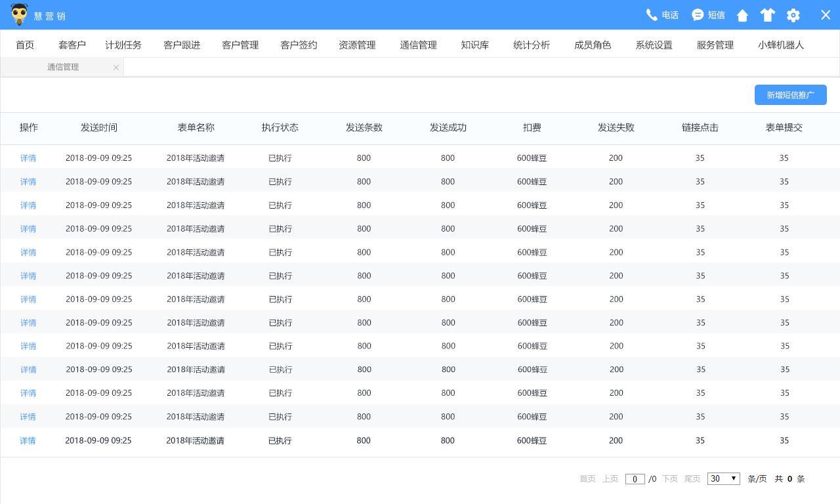Open the 系统设置 menu
840x504 pixels.
point(654,45)
